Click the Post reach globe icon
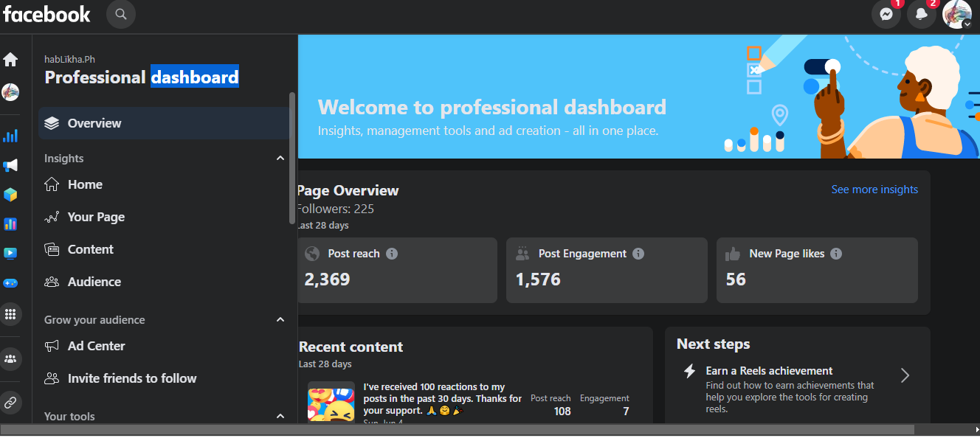This screenshot has height=441, width=980. pyautogui.click(x=312, y=254)
